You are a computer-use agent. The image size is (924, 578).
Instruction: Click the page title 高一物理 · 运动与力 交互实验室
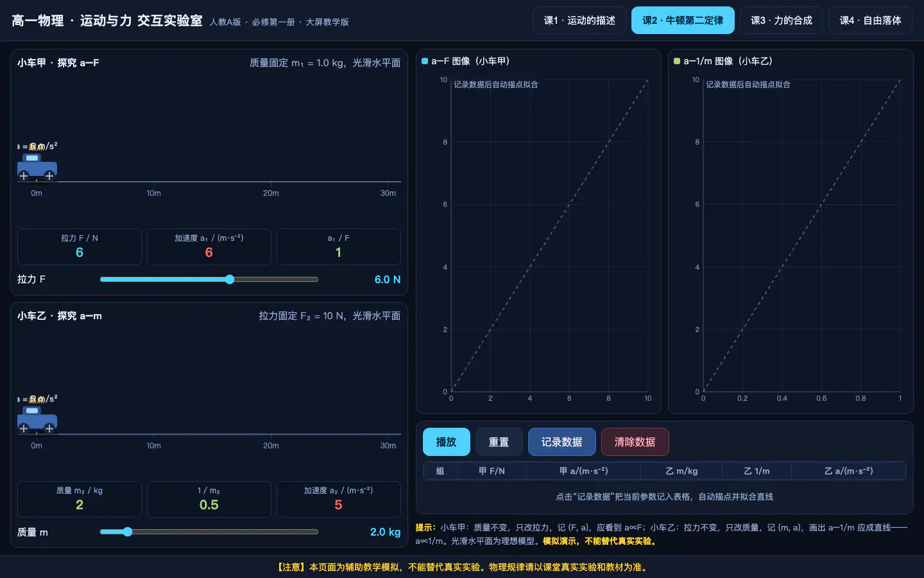point(107,21)
